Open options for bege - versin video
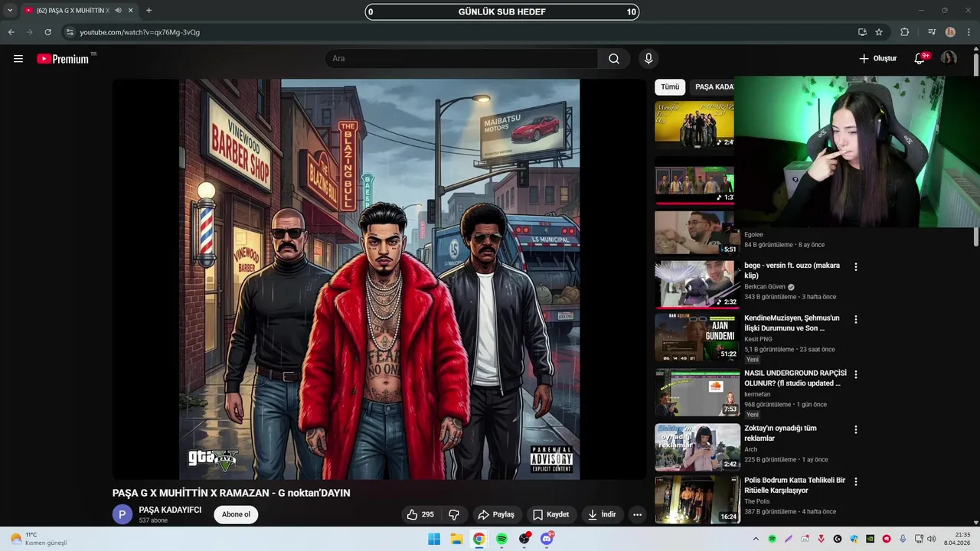The image size is (980, 551). tap(856, 267)
